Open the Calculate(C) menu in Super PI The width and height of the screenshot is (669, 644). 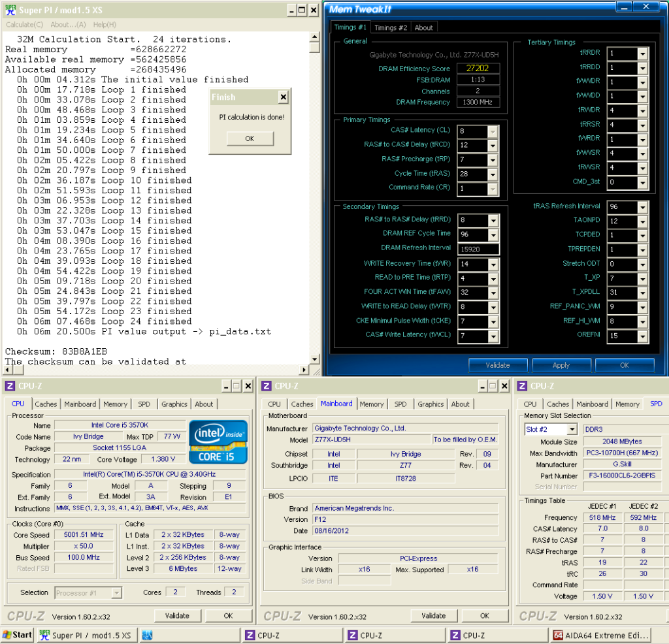pos(24,25)
